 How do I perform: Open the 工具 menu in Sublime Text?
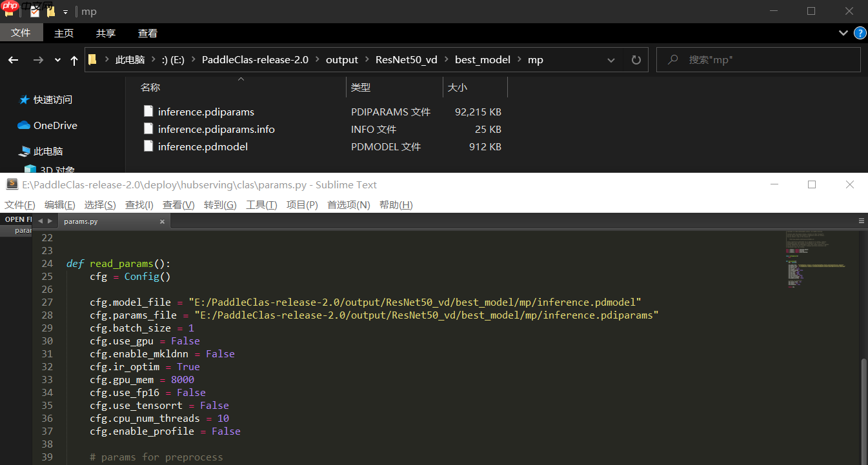(x=261, y=204)
